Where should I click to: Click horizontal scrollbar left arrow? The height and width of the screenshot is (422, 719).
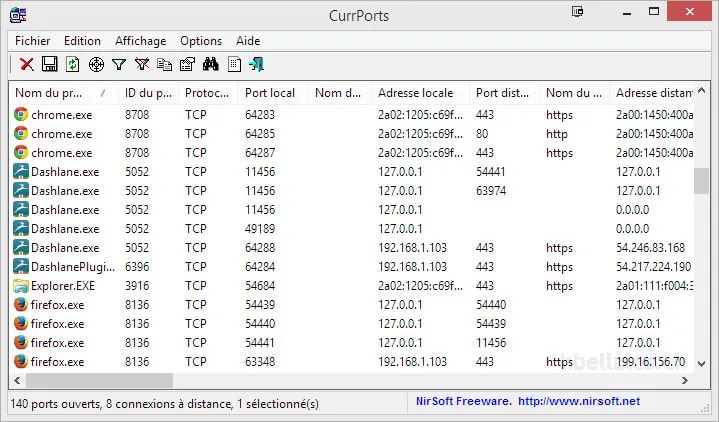[17, 380]
